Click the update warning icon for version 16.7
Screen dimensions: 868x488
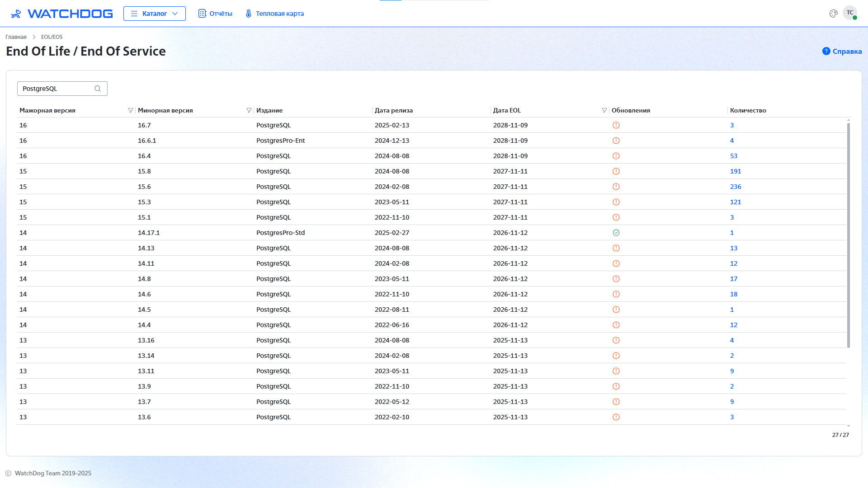616,125
